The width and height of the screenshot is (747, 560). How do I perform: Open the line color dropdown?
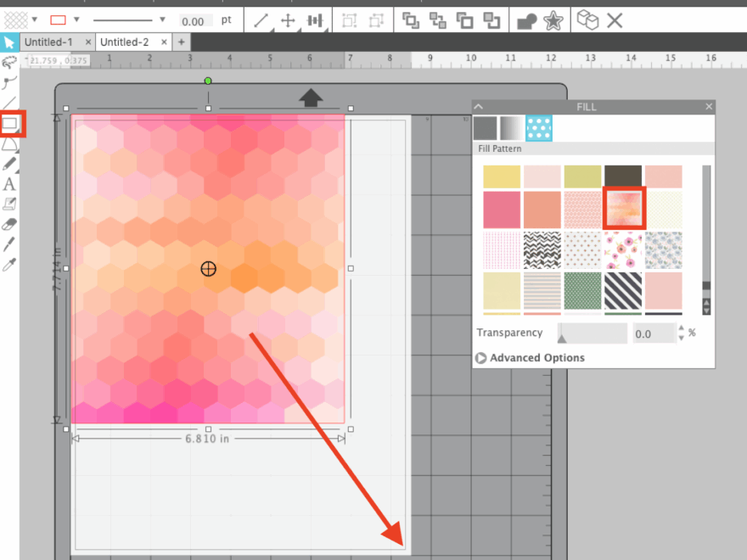76,20
